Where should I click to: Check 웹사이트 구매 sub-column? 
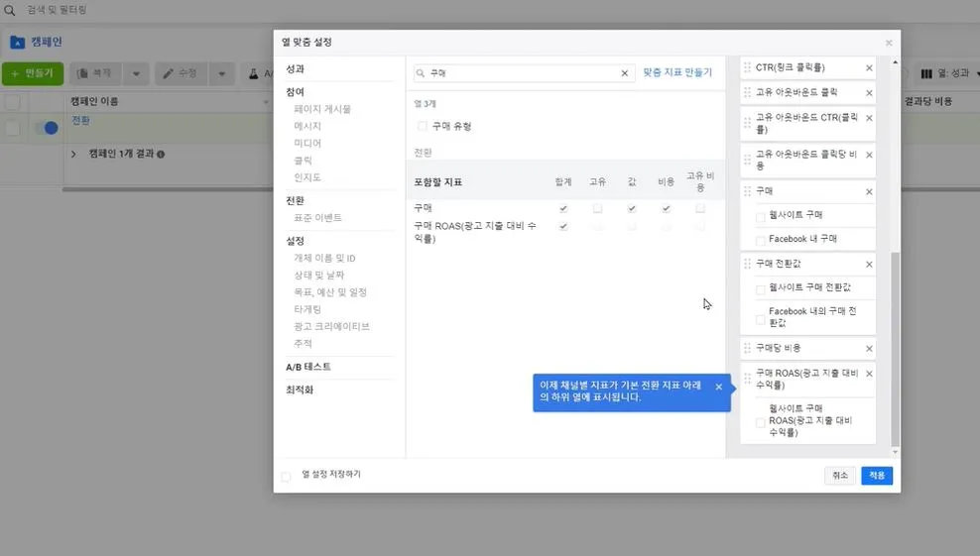(761, 217)
